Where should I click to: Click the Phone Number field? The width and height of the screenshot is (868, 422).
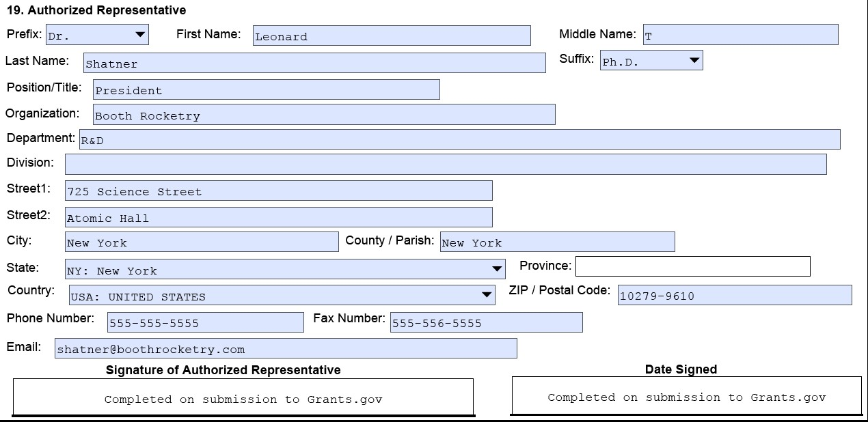(x=206, y=322)
